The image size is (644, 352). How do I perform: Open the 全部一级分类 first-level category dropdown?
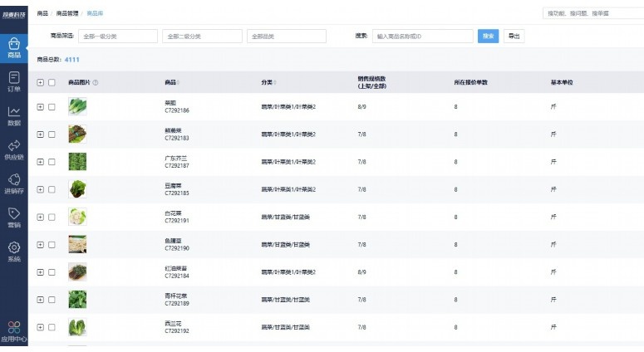click(x=118, y=36)
